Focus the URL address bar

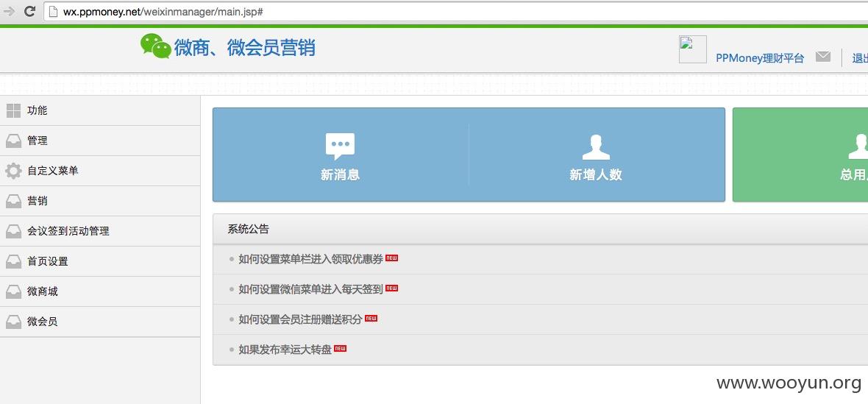455,11
